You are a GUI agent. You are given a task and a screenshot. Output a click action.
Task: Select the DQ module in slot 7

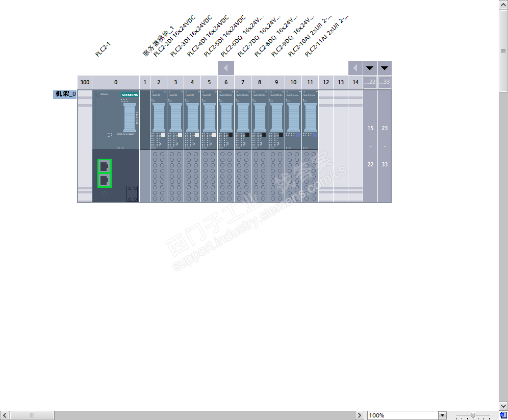(243, 146)
